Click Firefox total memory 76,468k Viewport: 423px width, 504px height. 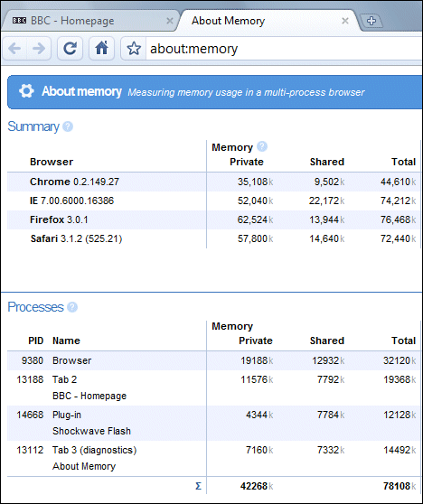[x=399, y=219]
